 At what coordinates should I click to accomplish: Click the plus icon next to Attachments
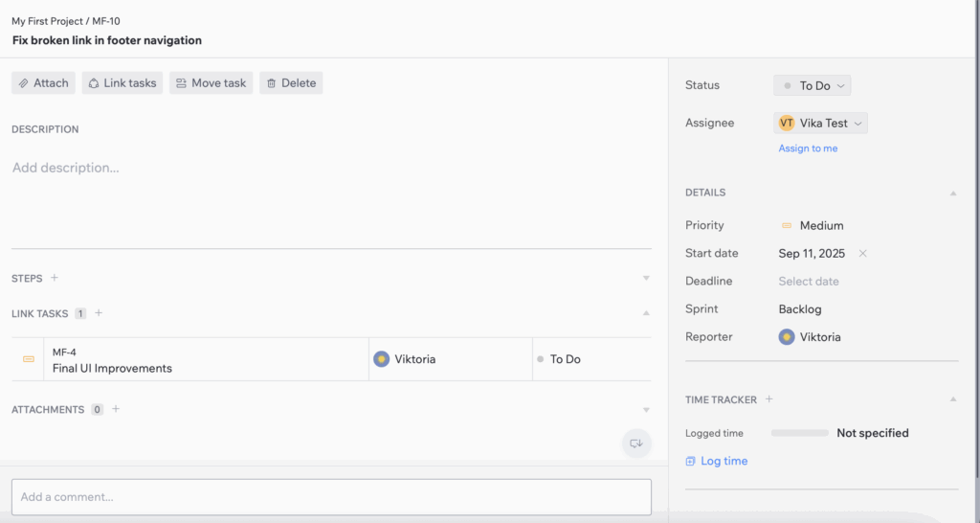[116, 409]
